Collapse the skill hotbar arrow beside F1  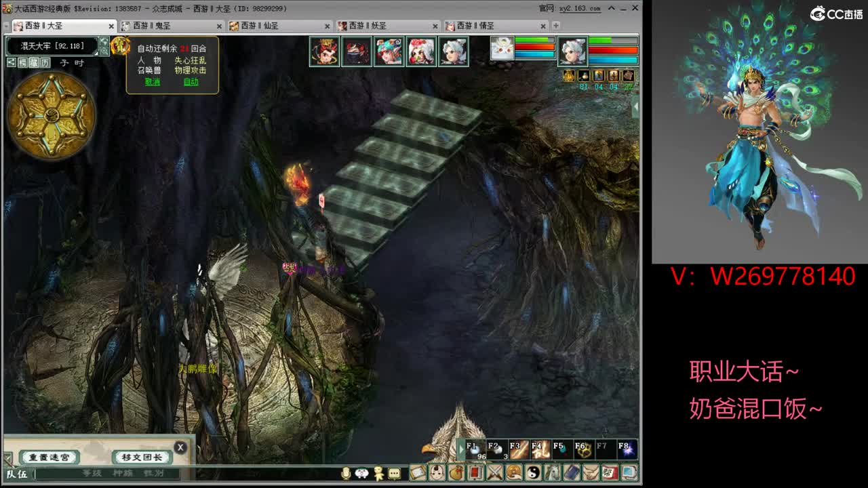click(x=462, y=449)
